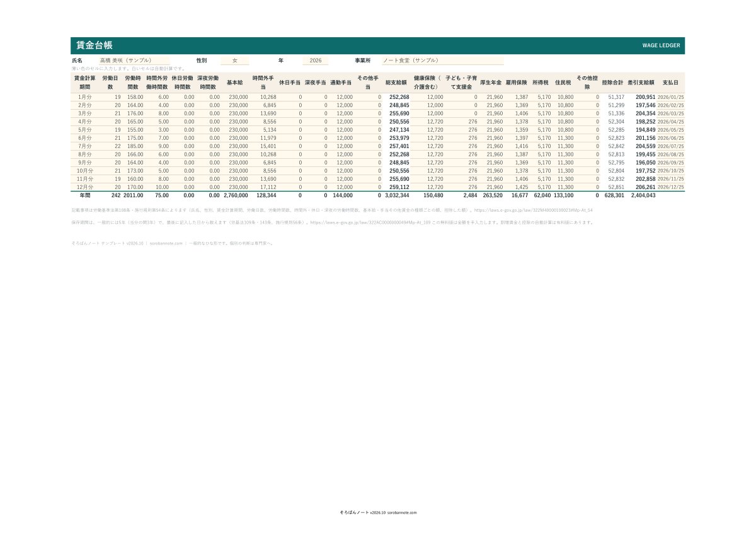Select the annual working hours total 2011.00
The height and width of the screenshot is (535, 756).
133,195
